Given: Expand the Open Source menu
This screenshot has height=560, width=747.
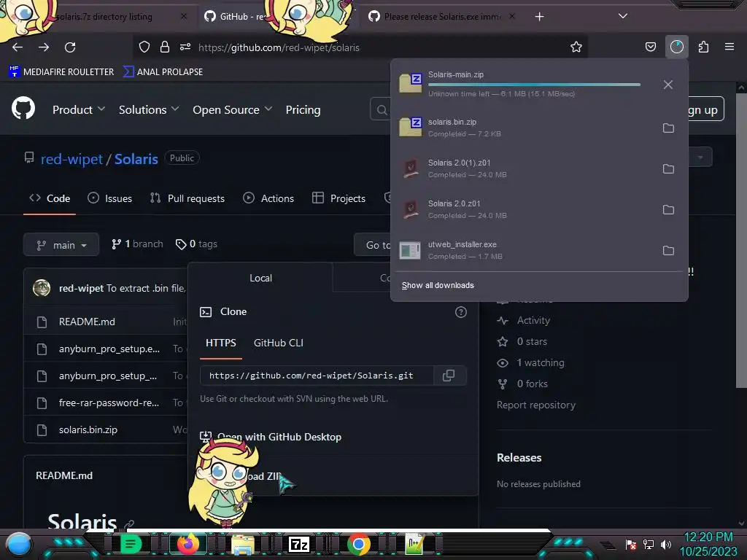Looking at the screenshot, I should click(233, 109).
